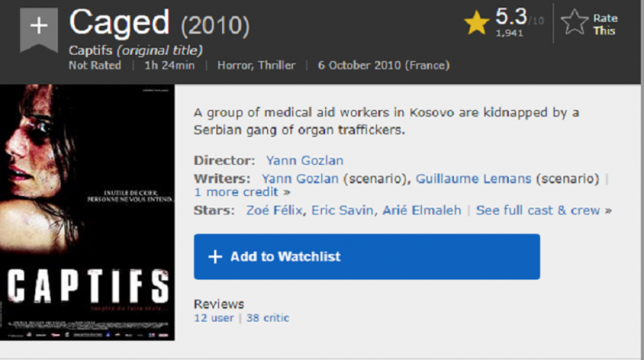
Task: Visit Guillaume Lemans' writer page
Action: [474, 178]
